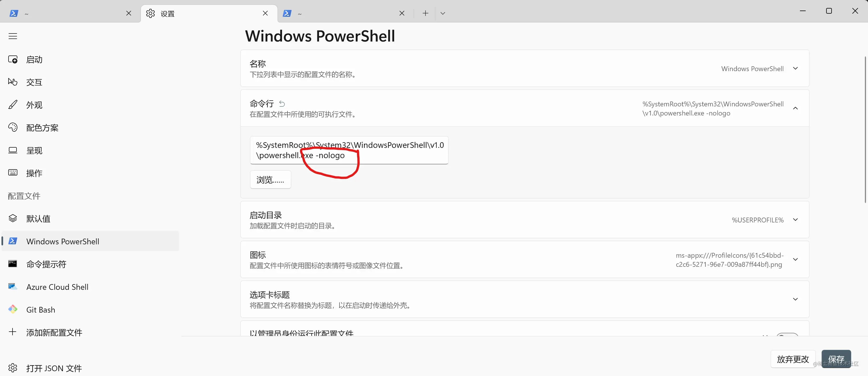Screen dimensions: 868x376
Task: Click the gear icon beside 打开 JSON 文件
Action: [x=13, y=367]
